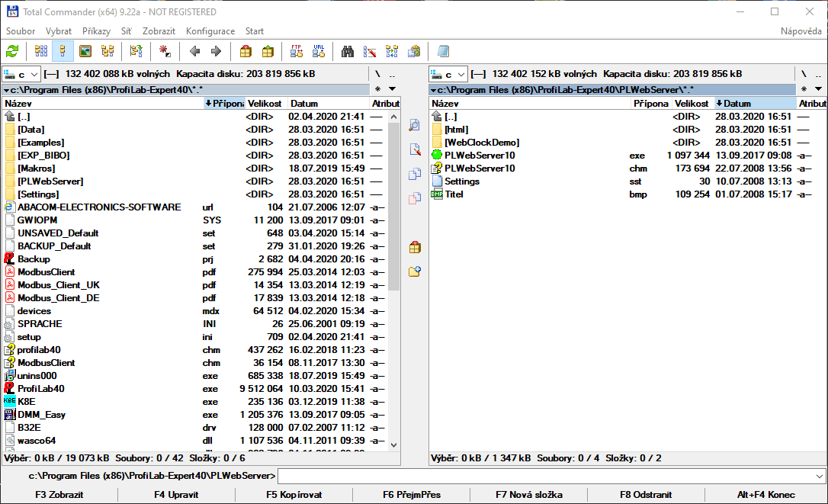Open the Příkazy menu
The height and width of the screenshot is (504, 828).
point(96,31)
